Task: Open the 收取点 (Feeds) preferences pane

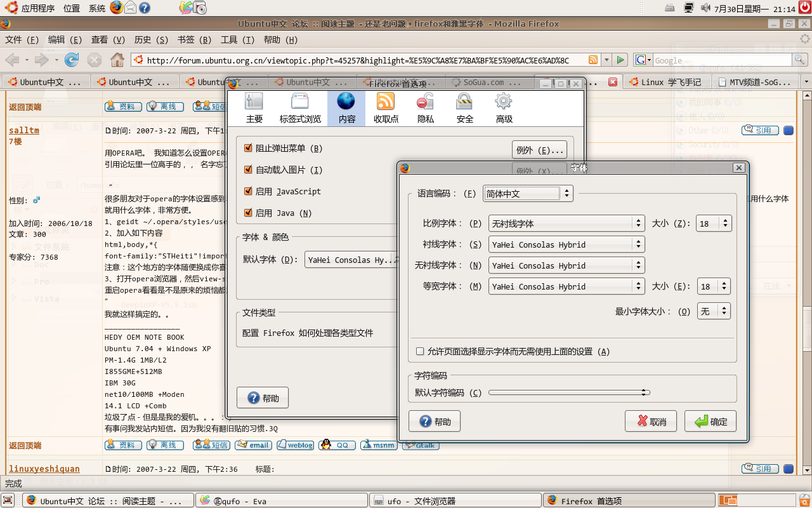Action: (x=386, y=108)
